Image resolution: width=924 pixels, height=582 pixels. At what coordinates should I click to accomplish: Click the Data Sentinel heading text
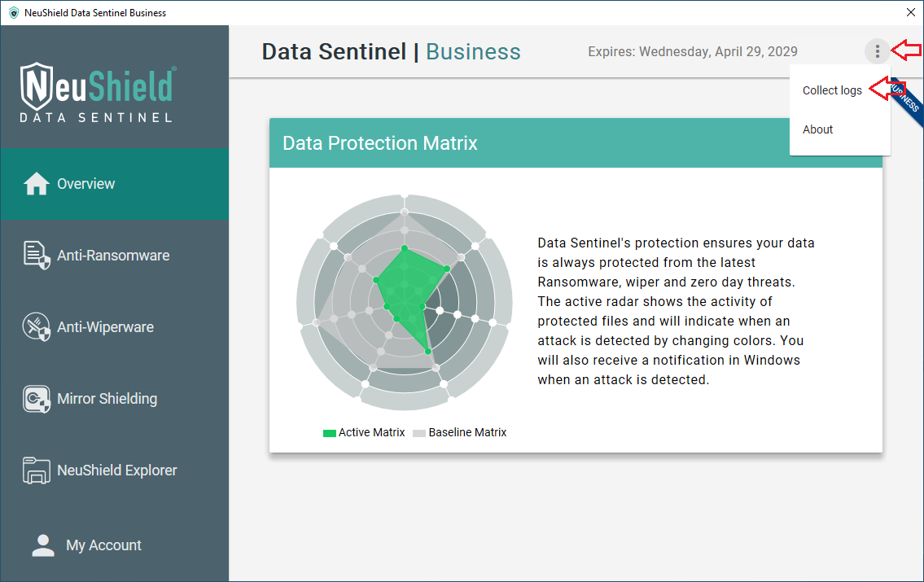(x=334, y=52)
